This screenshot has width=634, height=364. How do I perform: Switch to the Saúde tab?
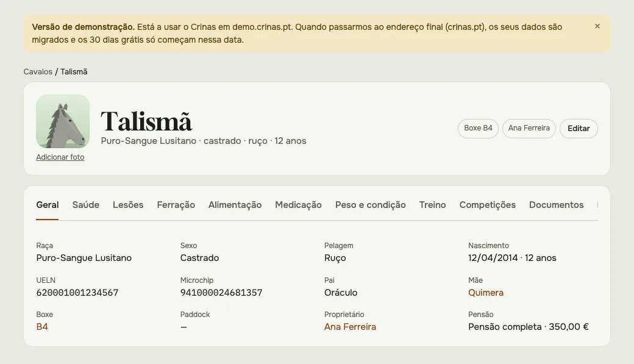(x=86, y=205)
